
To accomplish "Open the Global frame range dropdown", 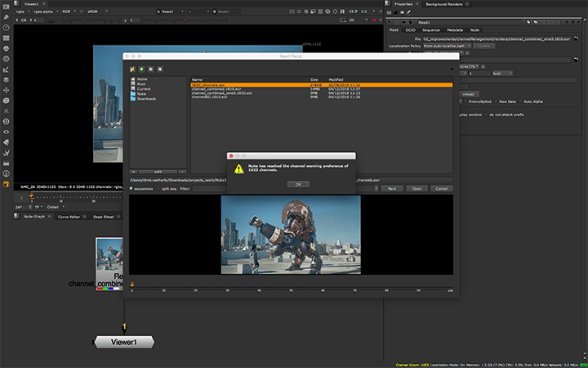I will click(x=56, y=207).
